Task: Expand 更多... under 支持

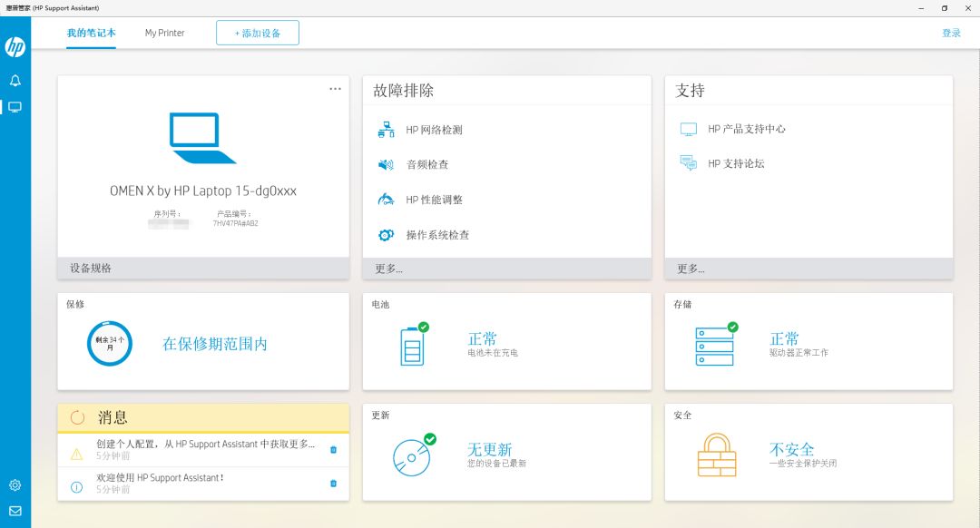Action: [808, 269]
